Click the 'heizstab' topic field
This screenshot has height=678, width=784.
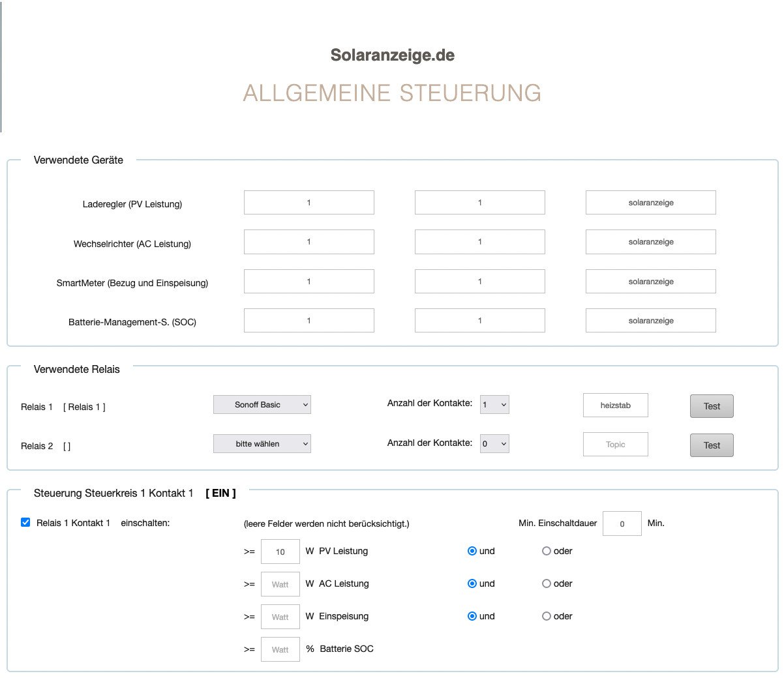[x=615, y=405]
